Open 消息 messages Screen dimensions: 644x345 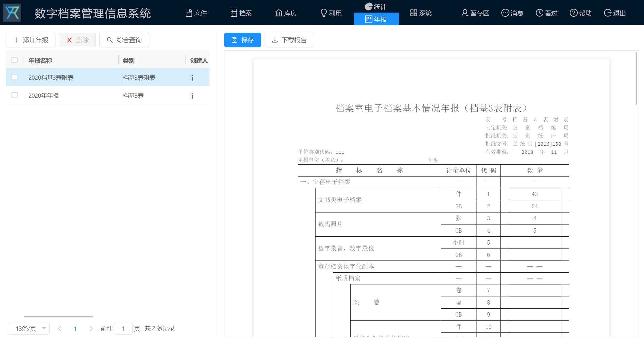click(x=512, y=13)
